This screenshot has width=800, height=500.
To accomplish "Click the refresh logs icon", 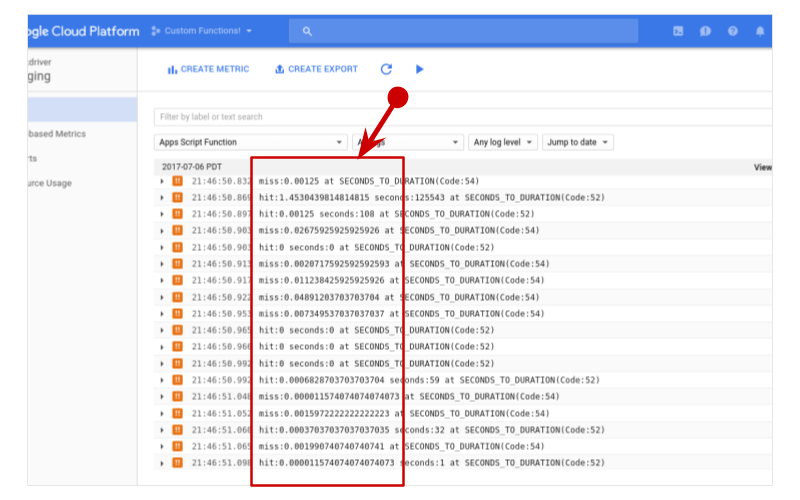I will tap(386, 69).
